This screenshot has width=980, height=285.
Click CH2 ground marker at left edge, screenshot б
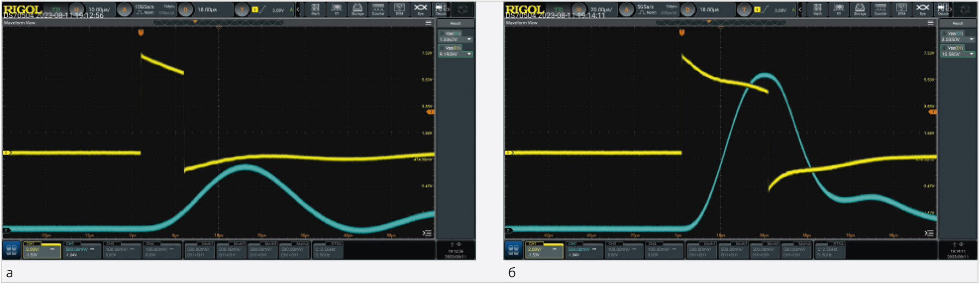[509, 230]
